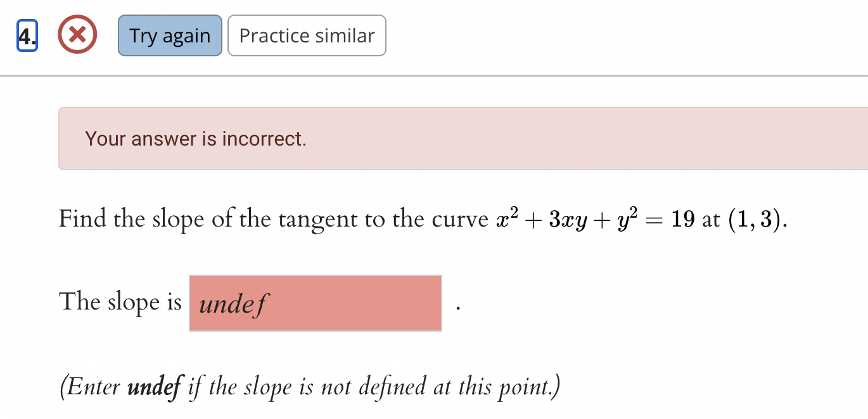Image resolution: width=868 pixels, height=419 pixels.
Task: Click Practice similar to generate another exercise
Action: [x=307, y=35]
